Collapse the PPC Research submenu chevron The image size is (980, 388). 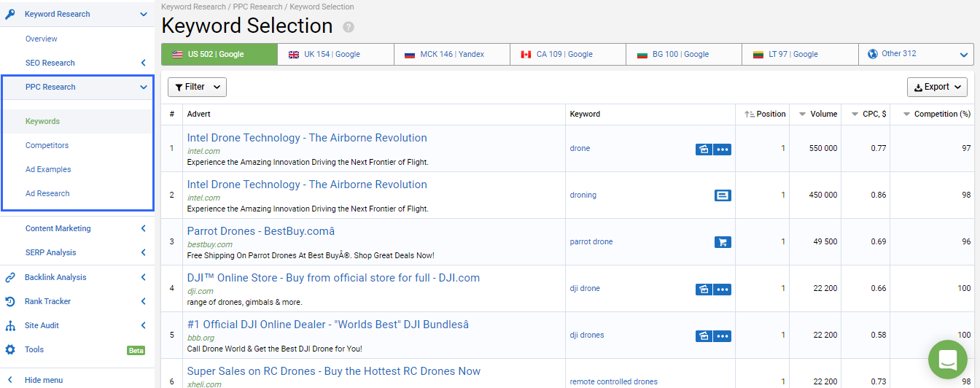[143, 87]
